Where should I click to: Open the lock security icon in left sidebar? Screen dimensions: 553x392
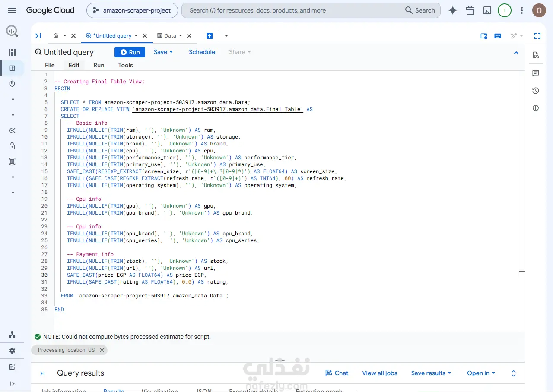12,146
